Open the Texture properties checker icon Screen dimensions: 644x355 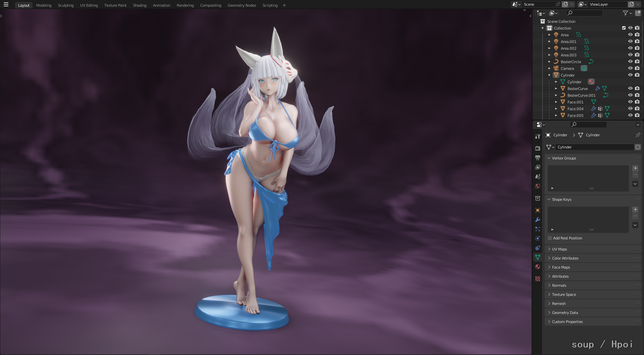pos(538,279)
